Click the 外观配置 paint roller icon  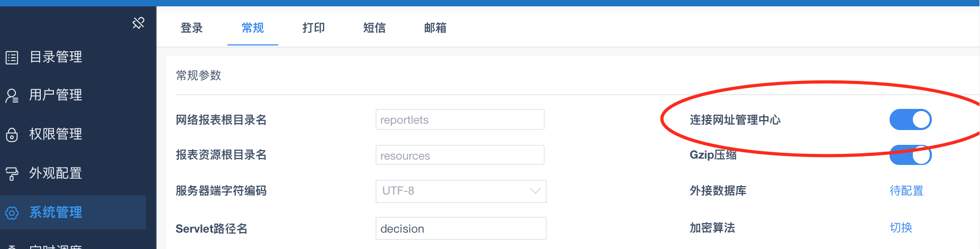point(12,173)
